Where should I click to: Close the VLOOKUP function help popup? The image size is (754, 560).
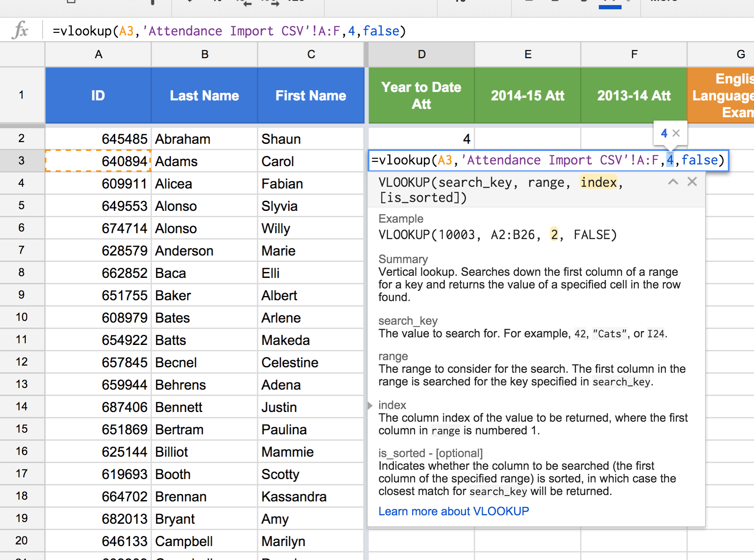pyautogui.click(x=692, y=182)
